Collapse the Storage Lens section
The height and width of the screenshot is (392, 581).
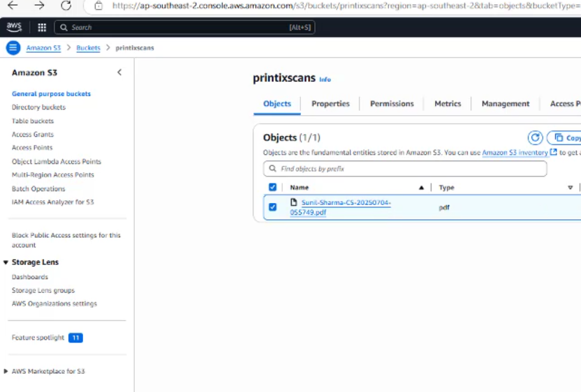click(x=6, y=262)
